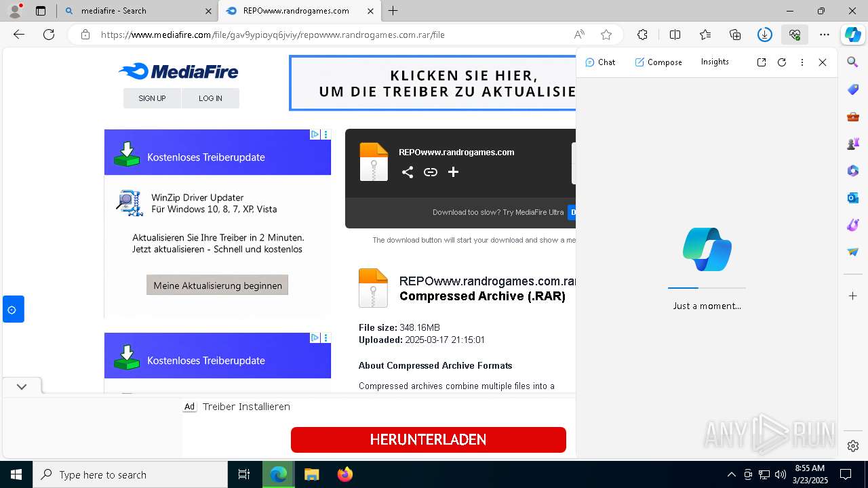Click Treiber Installieren ad text
This screenshot has height=488, width=868.
click(246, 407)
